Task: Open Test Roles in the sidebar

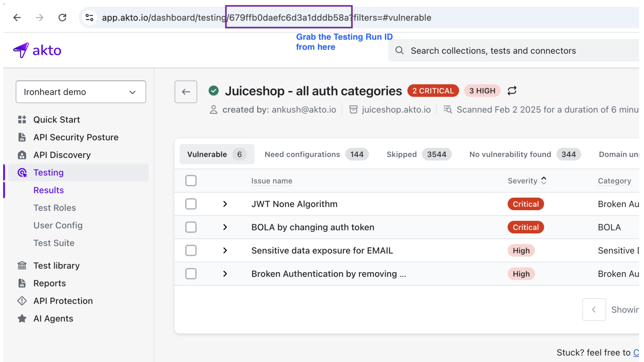Action: pyautogui.click(x=55, y=208)
